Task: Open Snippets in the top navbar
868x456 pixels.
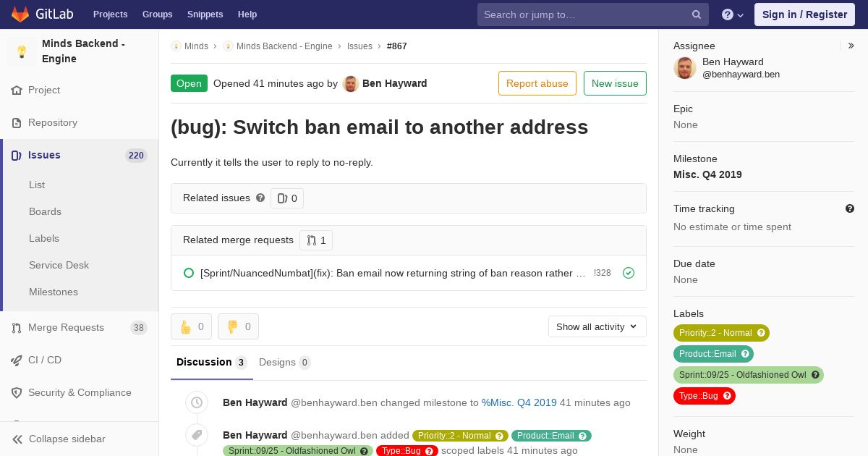Action: 205,14
